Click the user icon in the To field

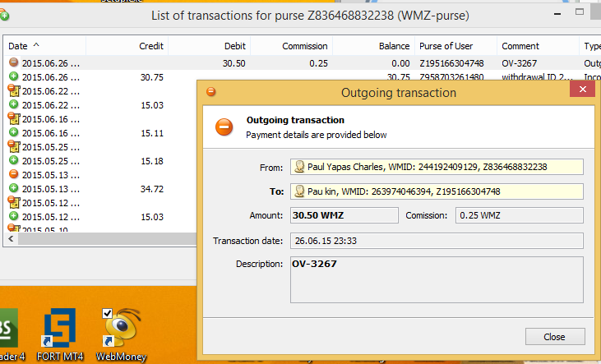(x=299, y=191)
